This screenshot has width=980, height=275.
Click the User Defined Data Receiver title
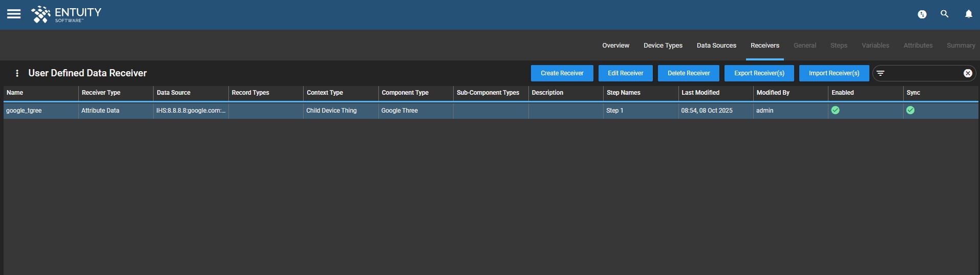(88, 73)
